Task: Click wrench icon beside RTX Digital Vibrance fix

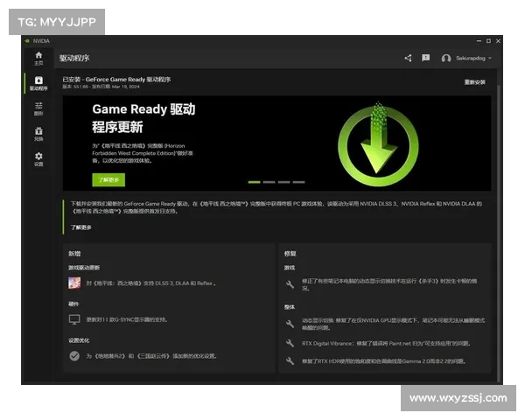Action: pos(290,343)
